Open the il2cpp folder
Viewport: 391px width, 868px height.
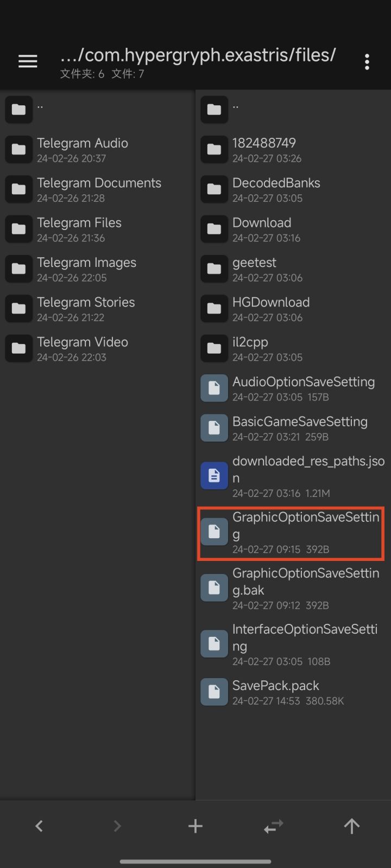tap(250, 348)
